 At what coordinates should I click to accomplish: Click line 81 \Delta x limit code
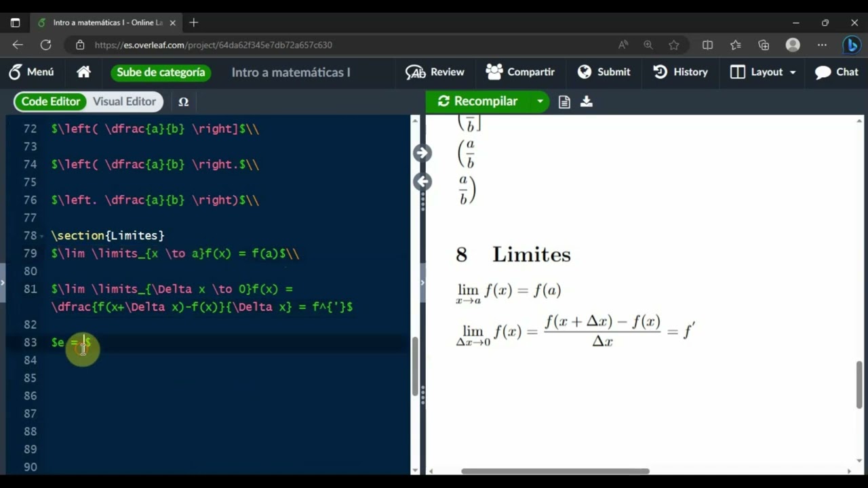pyautogui.click(x=201, y=298)
